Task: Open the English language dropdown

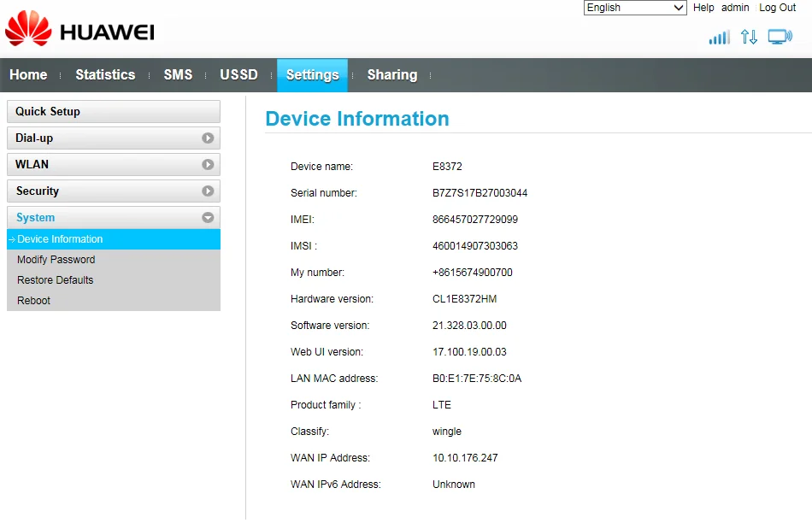Action: [635, 8]
